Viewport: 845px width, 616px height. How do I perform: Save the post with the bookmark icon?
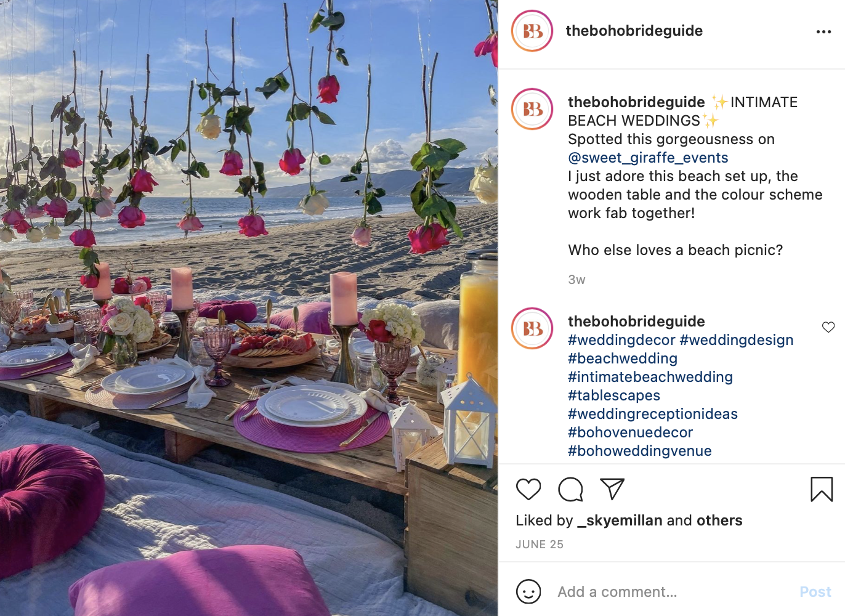pos(822,489)
